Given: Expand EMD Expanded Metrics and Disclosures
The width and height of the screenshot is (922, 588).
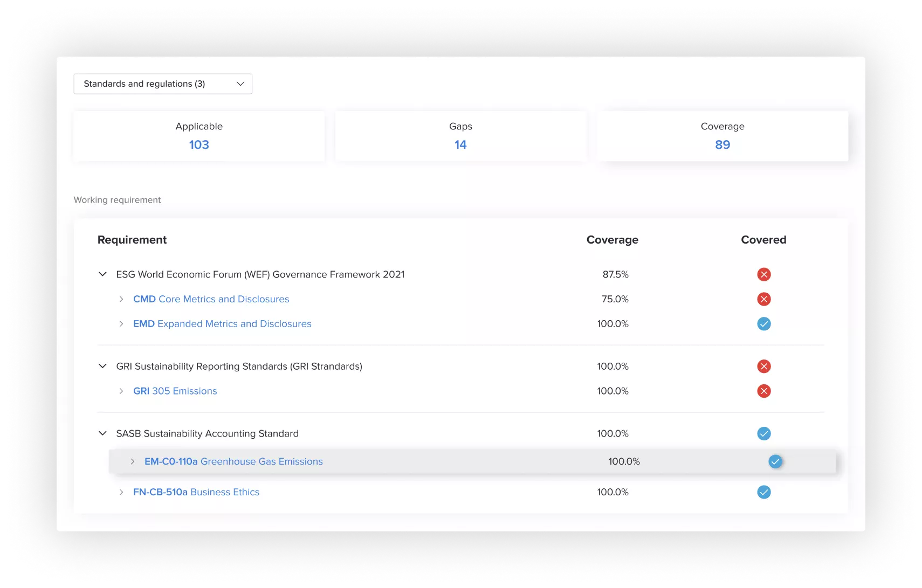Looking at the screenshot, I should point(121,324).
